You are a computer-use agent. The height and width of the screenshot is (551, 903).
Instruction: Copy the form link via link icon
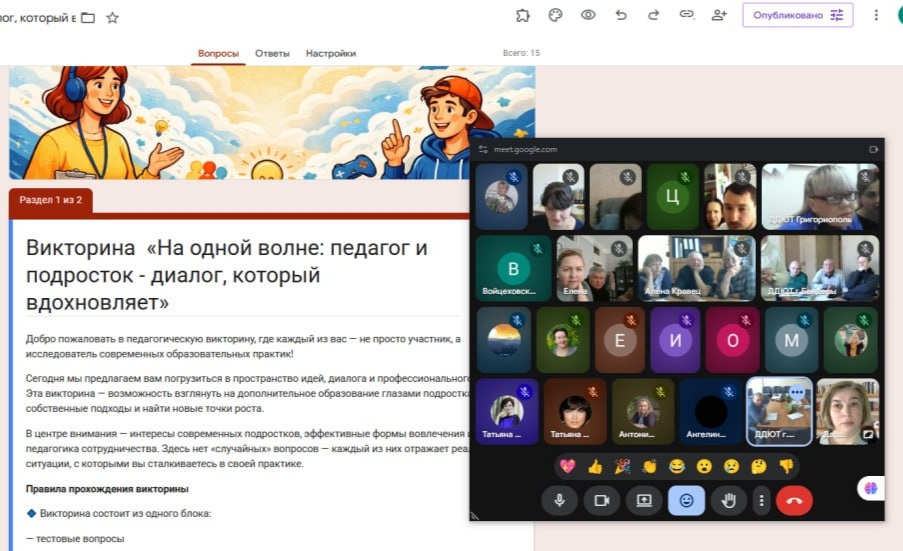686,15
